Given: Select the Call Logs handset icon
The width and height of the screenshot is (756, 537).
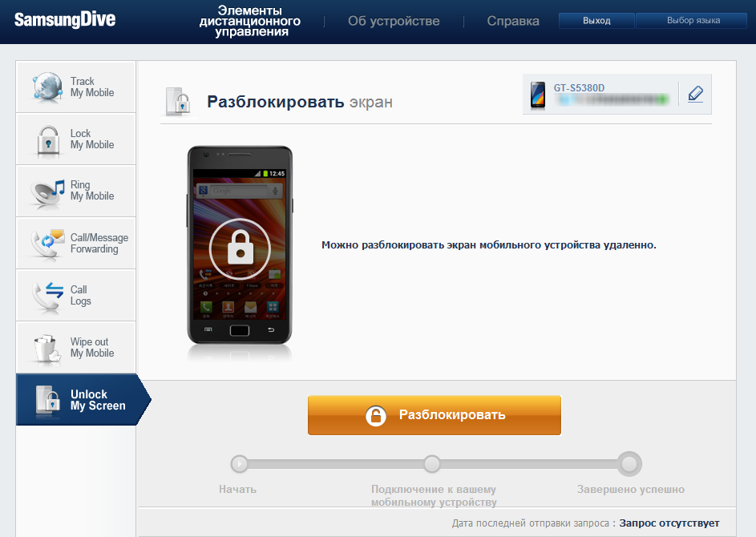Looking at the screenshot, I should (47, 296).
